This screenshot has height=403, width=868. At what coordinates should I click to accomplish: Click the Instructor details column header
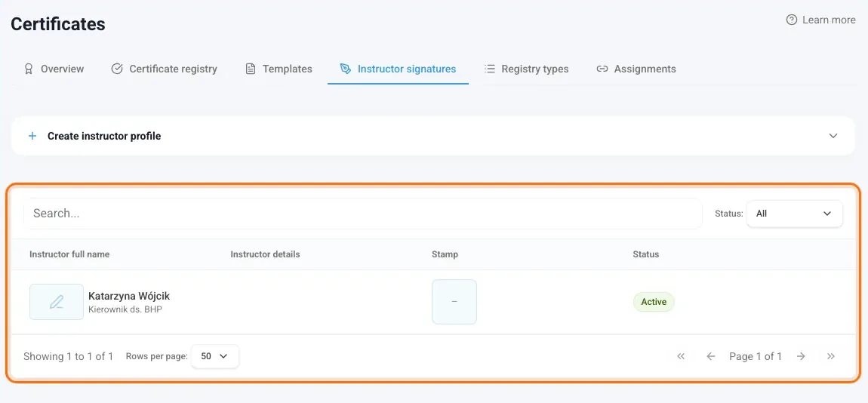coord(265,254)
